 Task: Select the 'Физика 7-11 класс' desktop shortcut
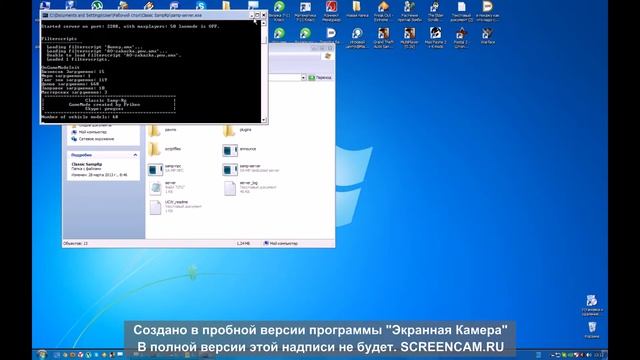click(x=280, y=11)
